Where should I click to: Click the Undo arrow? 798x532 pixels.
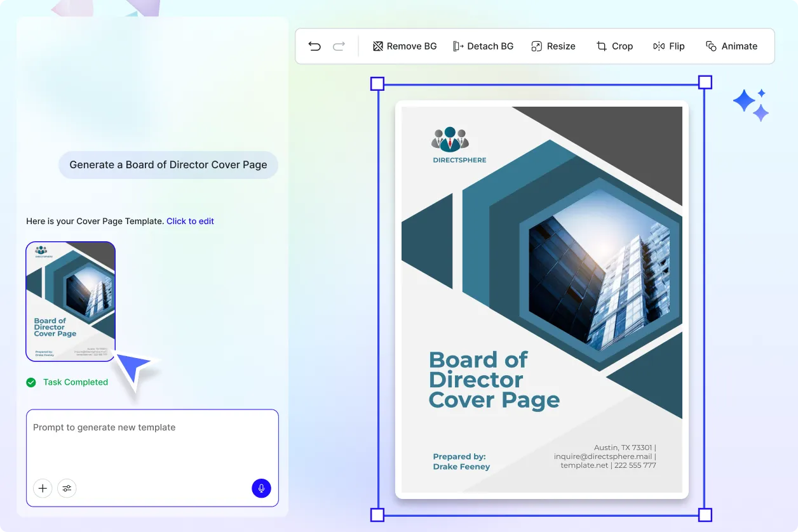314,46
